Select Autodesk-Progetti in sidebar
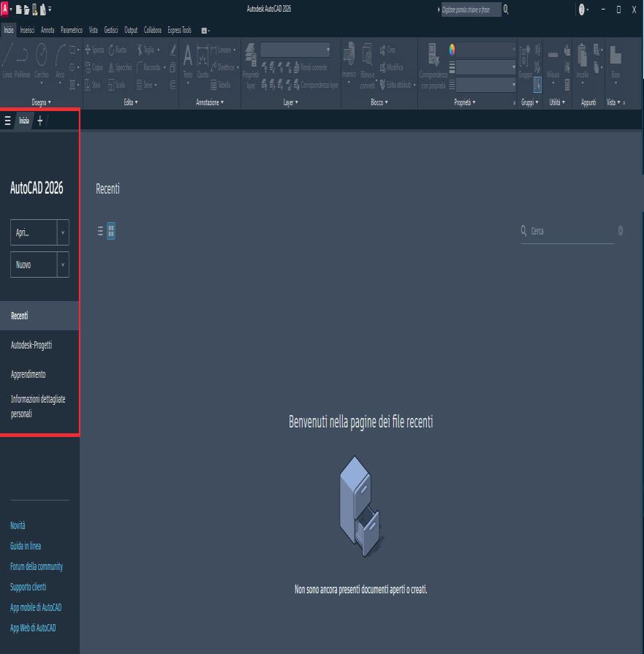Image resolution: width=644 pixels, height=654 pixels. point(31,345)
